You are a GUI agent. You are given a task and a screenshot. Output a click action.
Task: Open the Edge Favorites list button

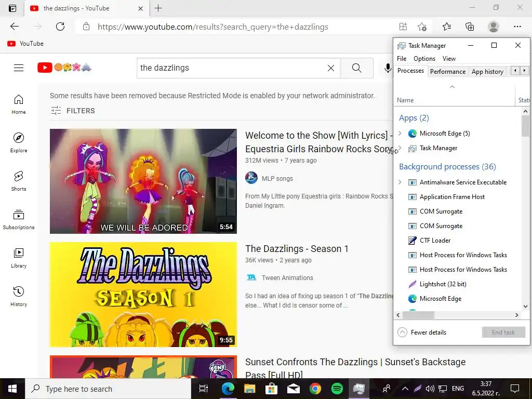[446, 26]
